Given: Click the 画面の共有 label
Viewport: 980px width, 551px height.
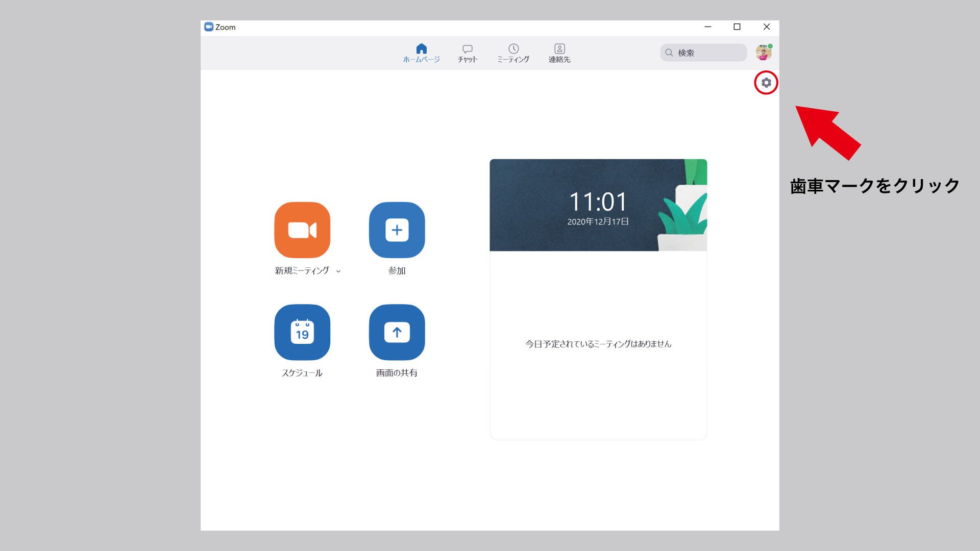Looking at the screenshot, I should 397,373.
